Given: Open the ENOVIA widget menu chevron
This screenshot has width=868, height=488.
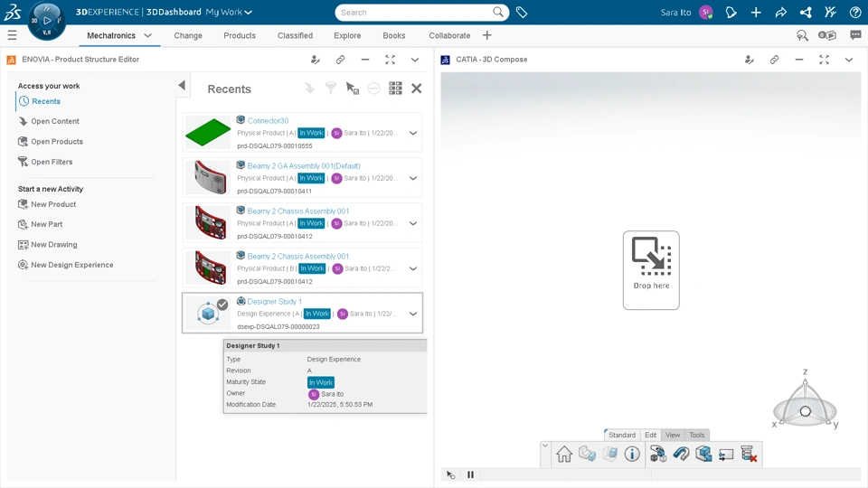Looking at the screenshot, I should click(415, 60).
